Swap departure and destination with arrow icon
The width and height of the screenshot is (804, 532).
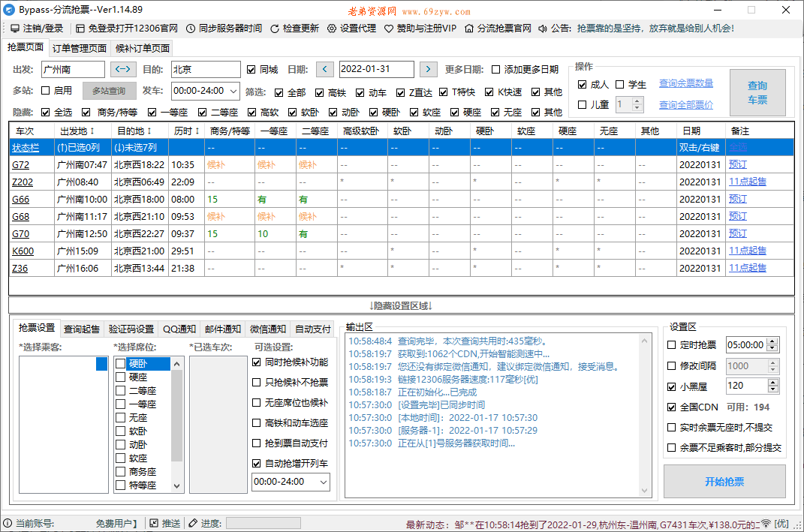(x=122, y=68)
